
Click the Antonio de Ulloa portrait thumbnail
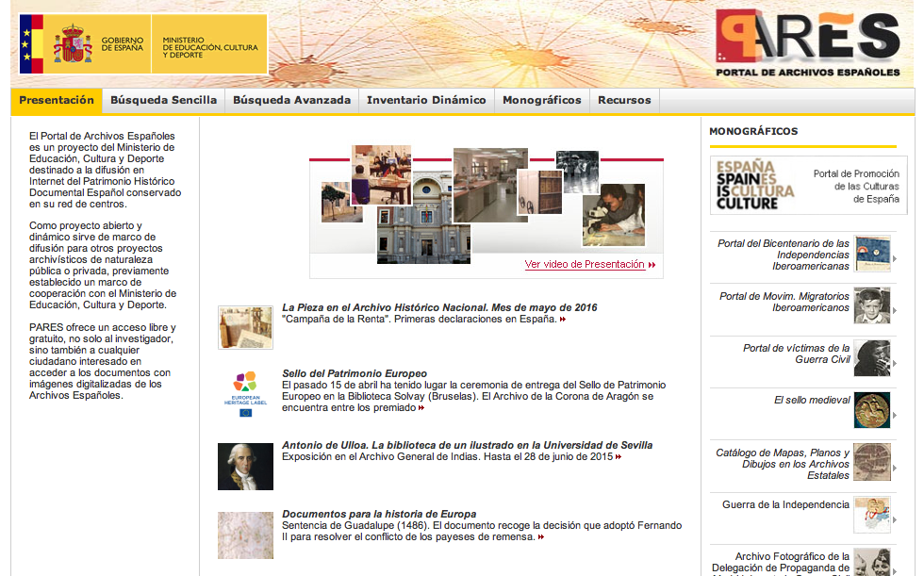click(245, 467)
